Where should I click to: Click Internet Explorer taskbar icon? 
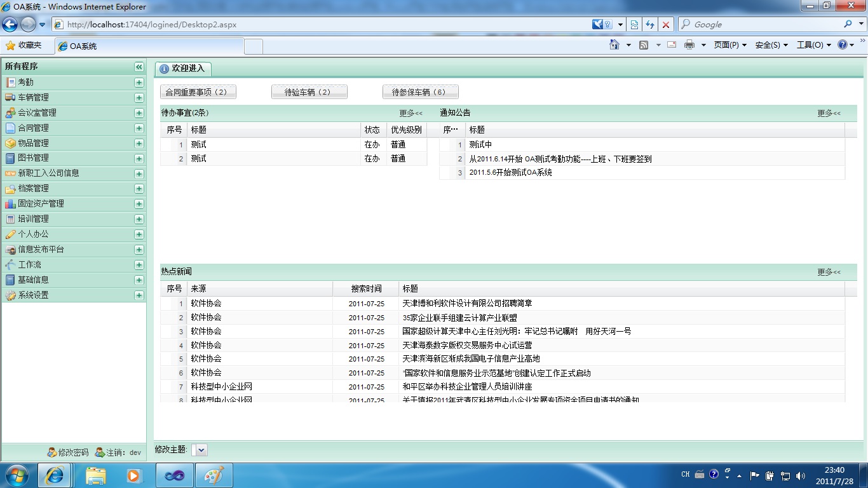pos(54,475)
